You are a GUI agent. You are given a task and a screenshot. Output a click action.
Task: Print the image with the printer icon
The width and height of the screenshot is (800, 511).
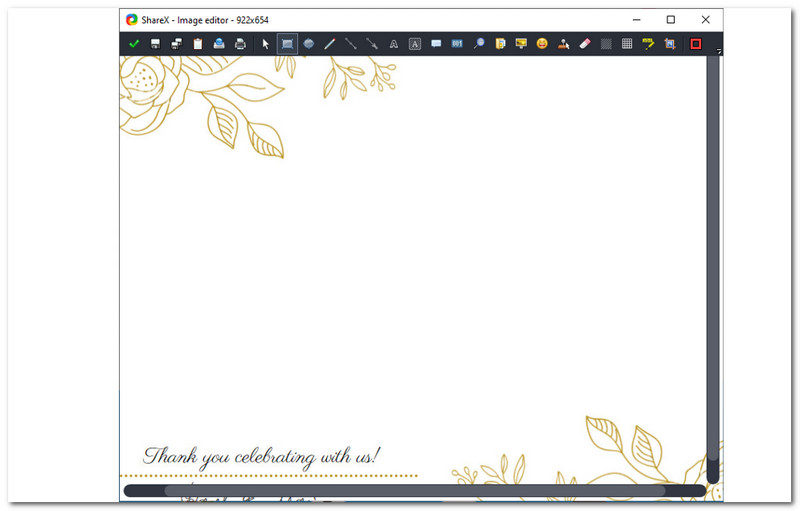point(240,44)
